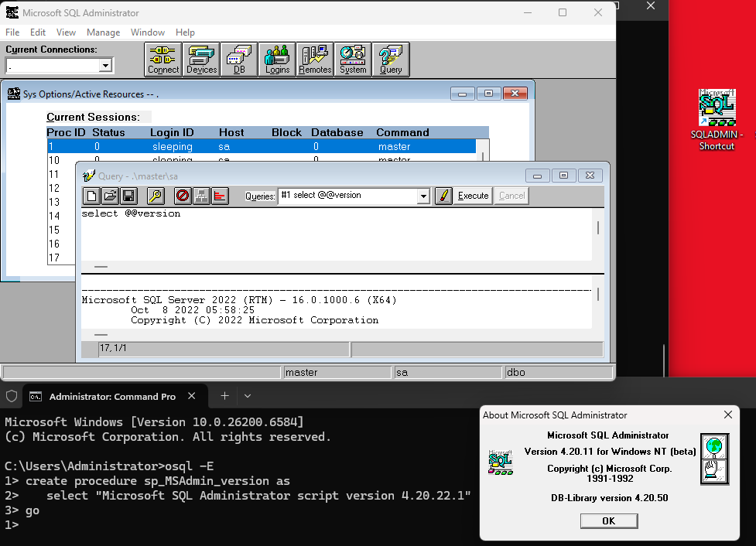This screenshot has width=756, height=546.
Task: Open the Remotes toolbar button
Action: tap(315, 60)
